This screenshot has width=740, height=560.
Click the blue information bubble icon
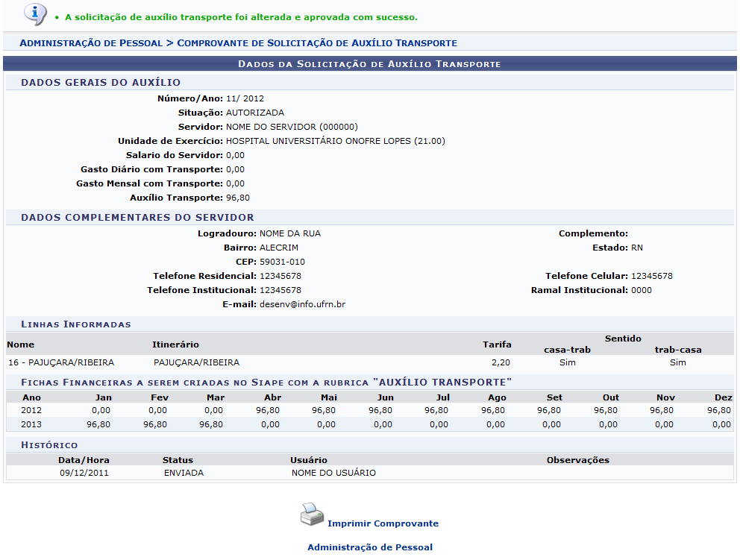35,15
